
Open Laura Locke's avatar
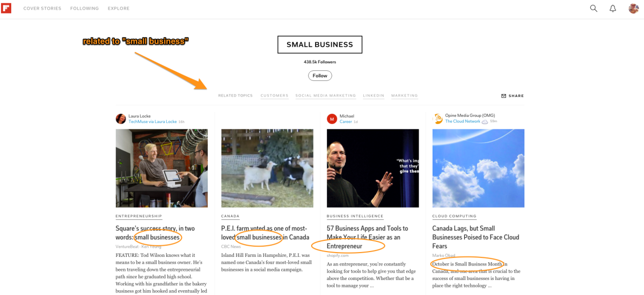click(x=121, y=119)
